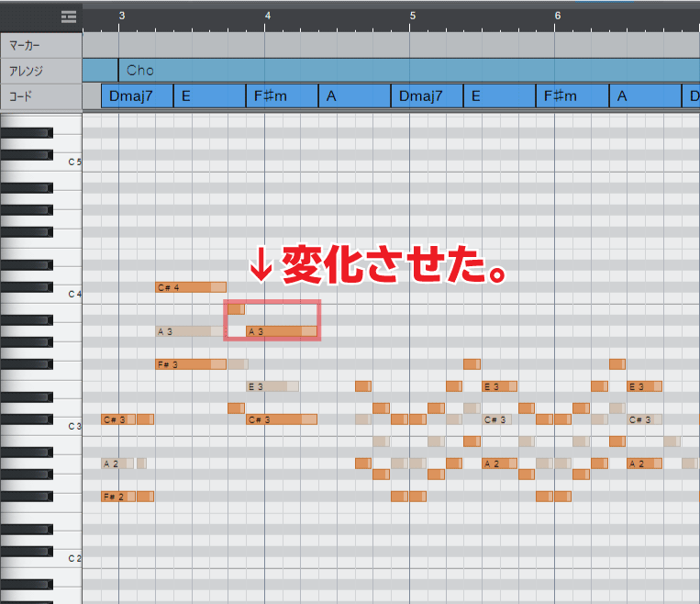Viewport: 700px width, 604px height.
Task: Open the track list menu icon
Action: pyautogui.click(x=69, y=17)
